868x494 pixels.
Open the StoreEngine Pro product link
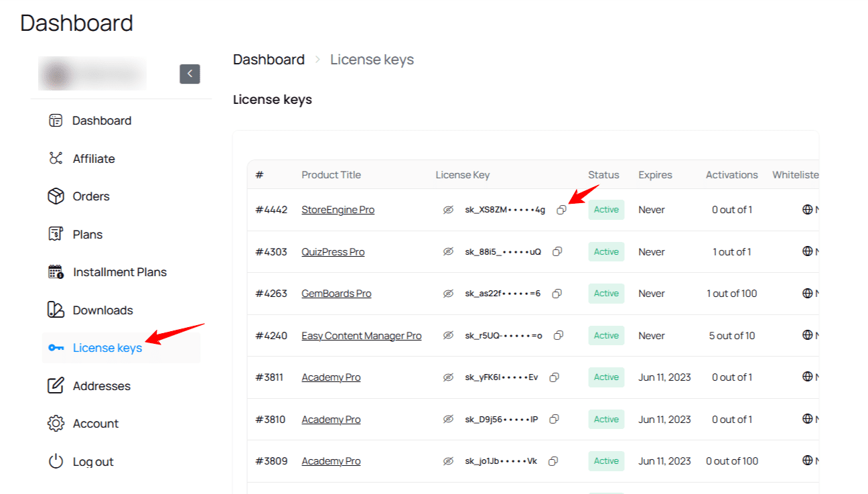[338, 210]
